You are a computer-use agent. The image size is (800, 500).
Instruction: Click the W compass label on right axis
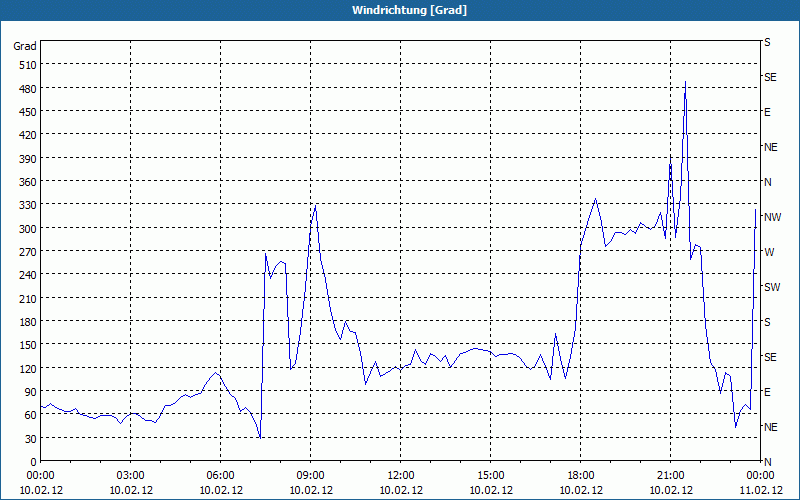[769, 252]
